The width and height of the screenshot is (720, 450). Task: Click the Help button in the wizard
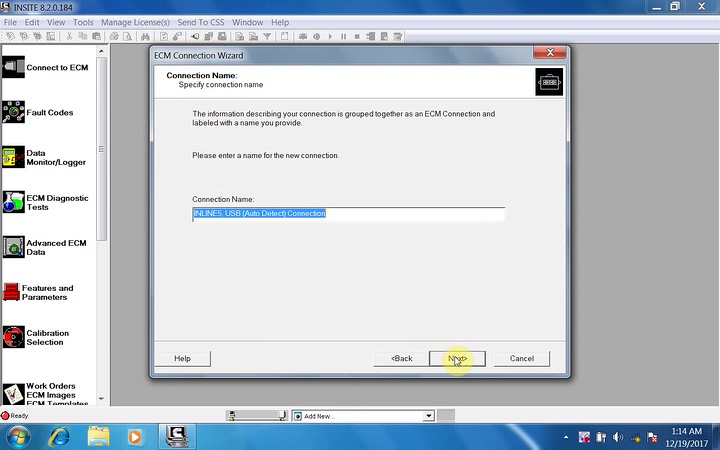(x=182, y=359)
